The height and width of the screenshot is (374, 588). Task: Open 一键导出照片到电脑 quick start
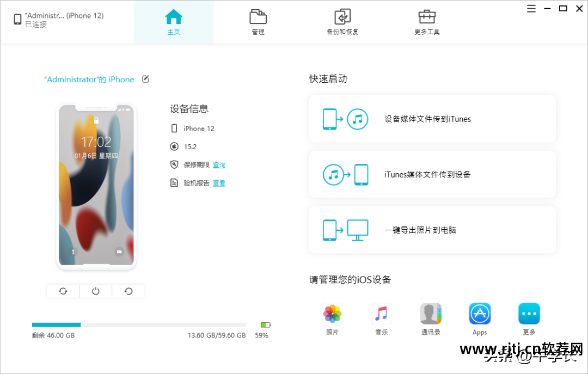432,230
